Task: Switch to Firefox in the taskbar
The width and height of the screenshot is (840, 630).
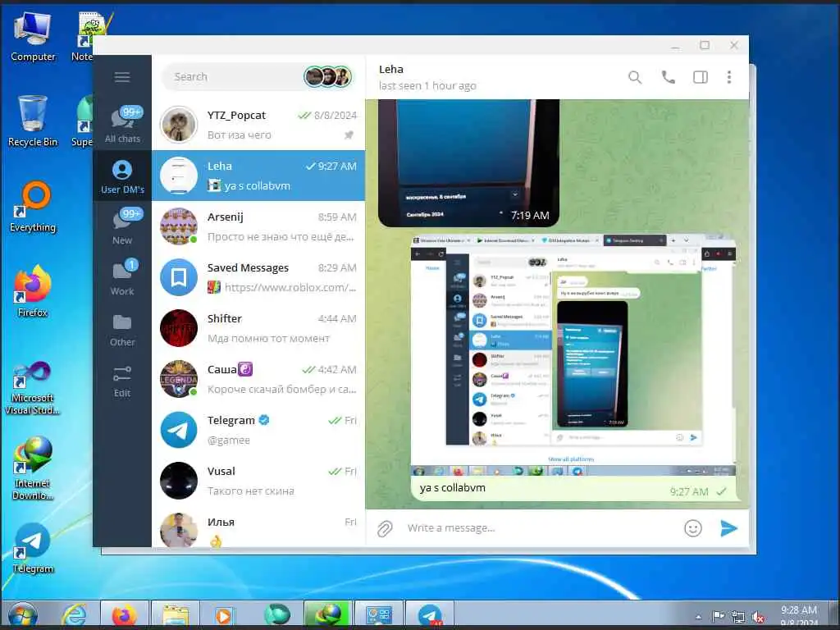Action: point(125,615)
